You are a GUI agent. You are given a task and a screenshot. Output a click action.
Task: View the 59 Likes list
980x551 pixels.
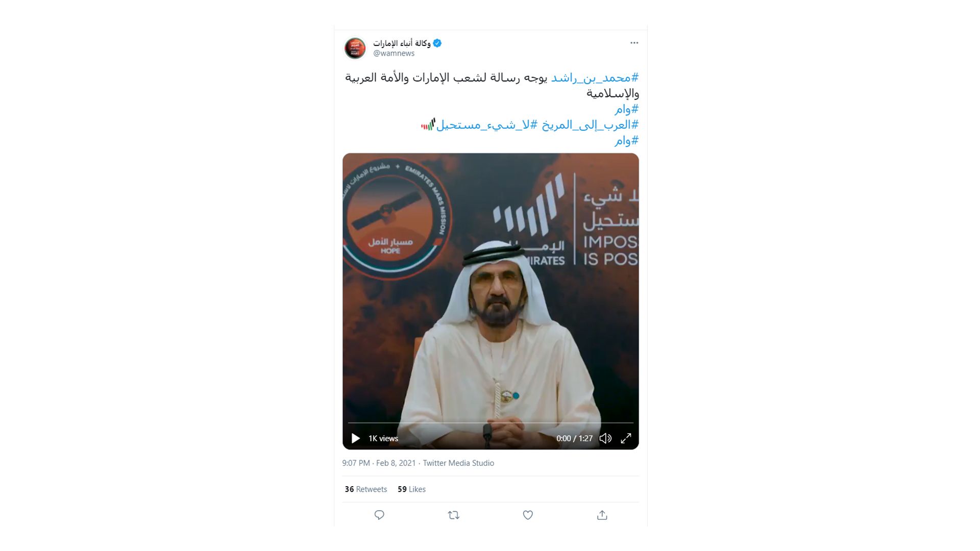(x=411, y=489)
